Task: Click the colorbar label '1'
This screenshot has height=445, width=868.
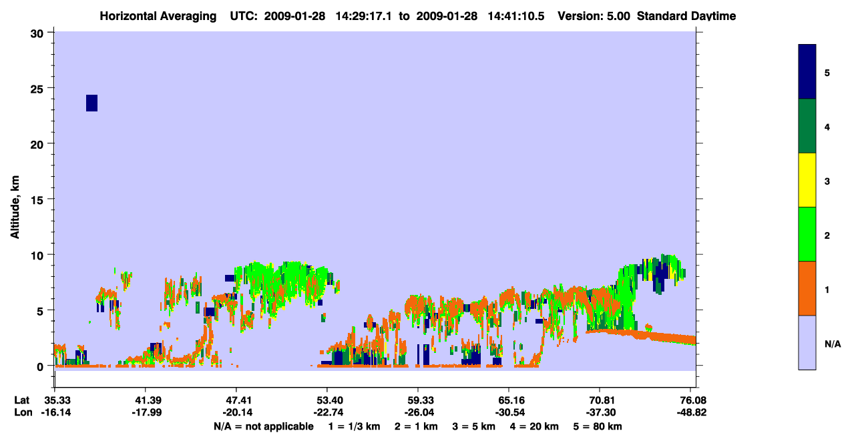Action: tap(827, 289)
